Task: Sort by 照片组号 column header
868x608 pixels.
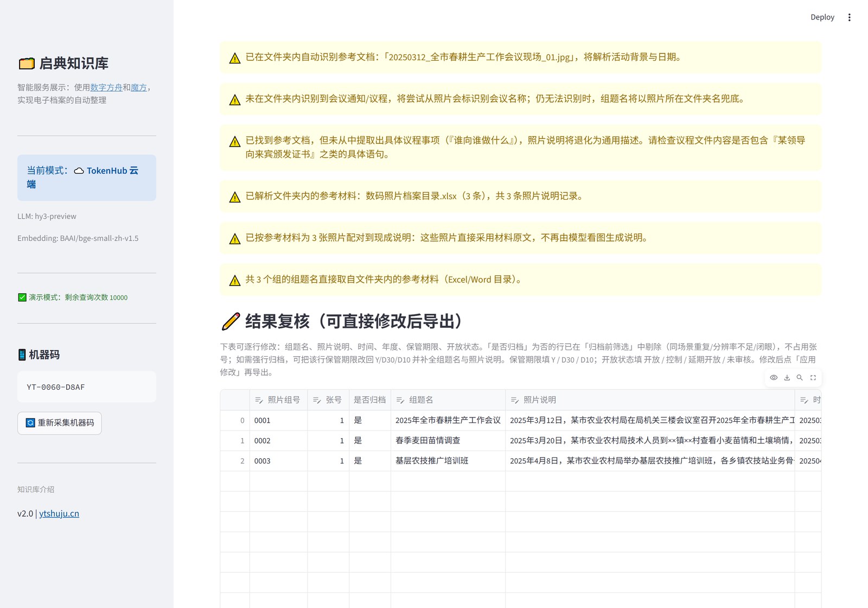Action: (x=278, y=400)
